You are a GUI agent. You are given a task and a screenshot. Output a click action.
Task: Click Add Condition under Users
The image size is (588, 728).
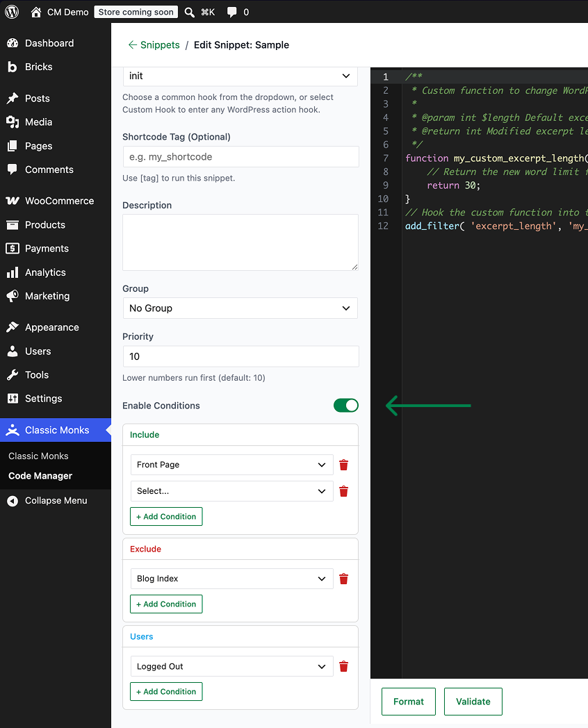tap(166, 692)
